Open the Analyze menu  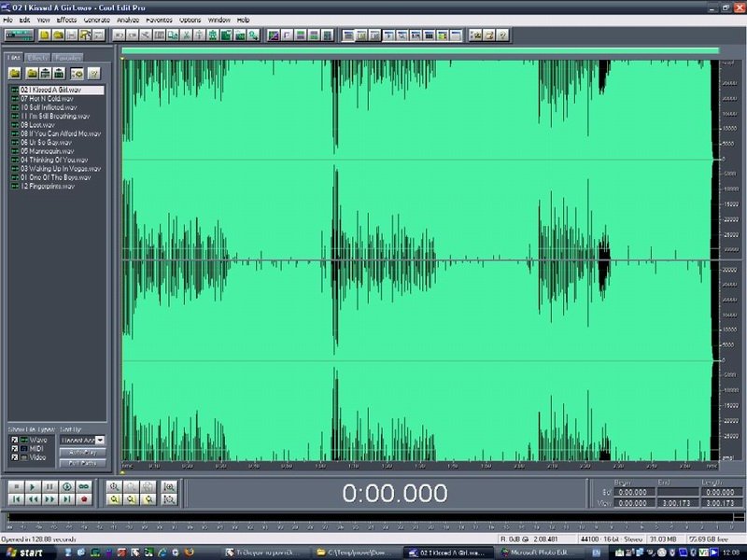127,20
